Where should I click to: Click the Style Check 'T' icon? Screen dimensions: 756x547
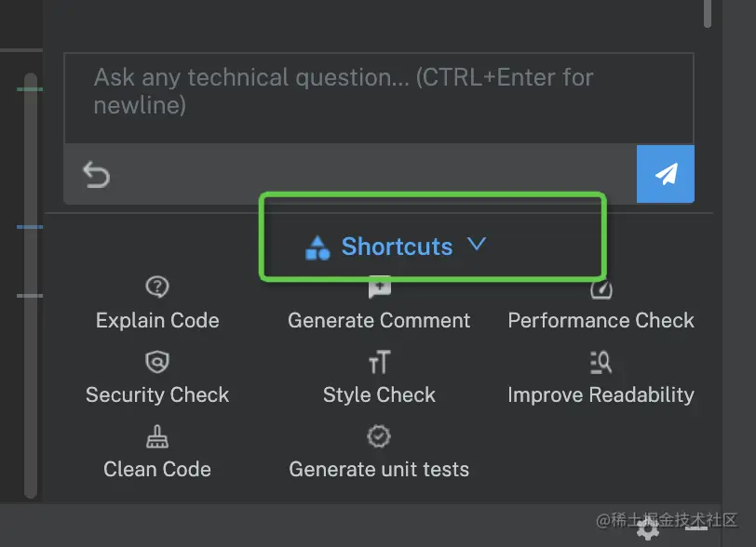(x=379, y=362)
